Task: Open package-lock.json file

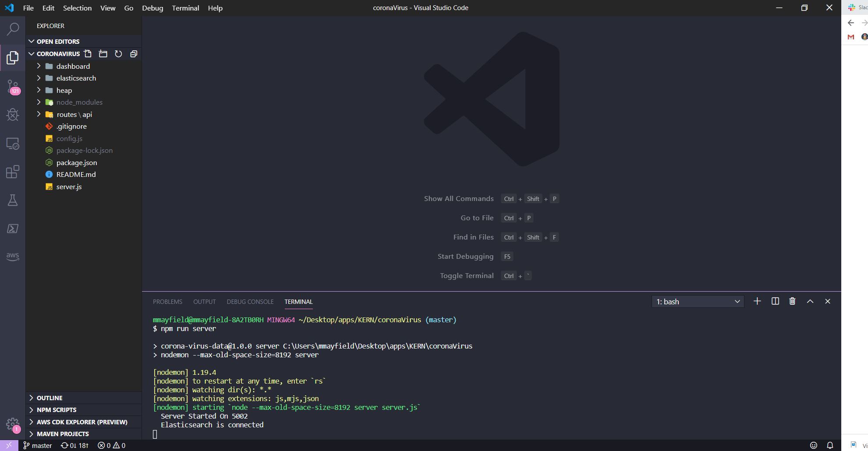Action: click(x=84, y=150)
